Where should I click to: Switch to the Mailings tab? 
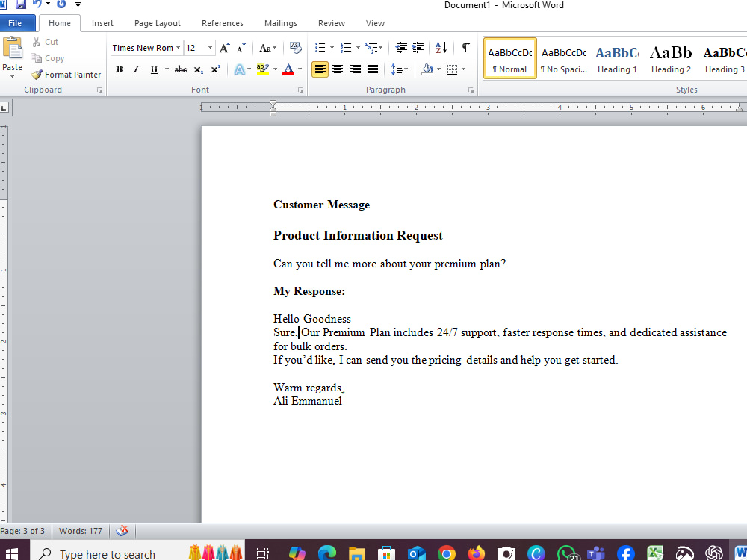click(x=281, y=23)
